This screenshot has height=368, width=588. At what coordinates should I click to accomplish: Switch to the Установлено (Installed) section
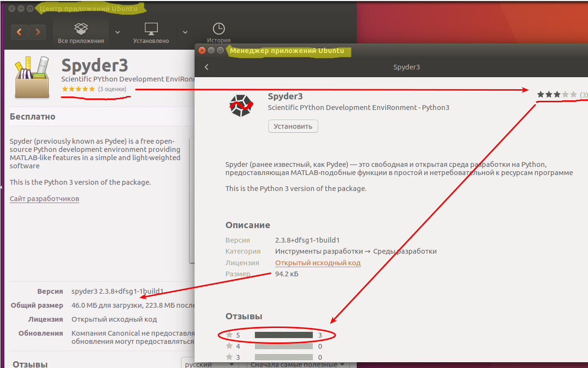[151, 33]
